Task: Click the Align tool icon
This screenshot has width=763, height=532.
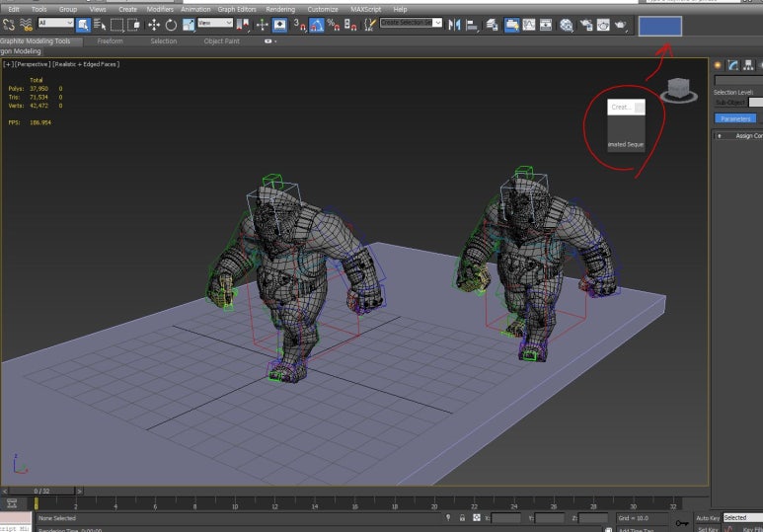Action: click(472, 25)
